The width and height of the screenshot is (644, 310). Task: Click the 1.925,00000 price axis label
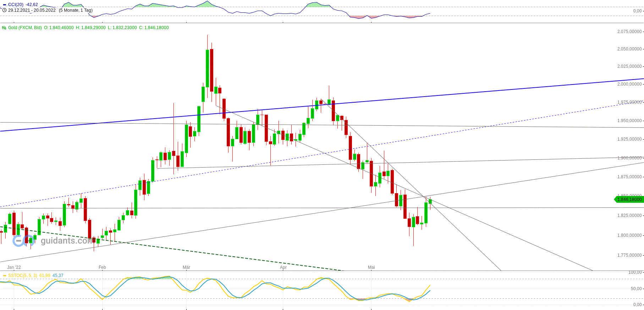[x=629, y=139]
